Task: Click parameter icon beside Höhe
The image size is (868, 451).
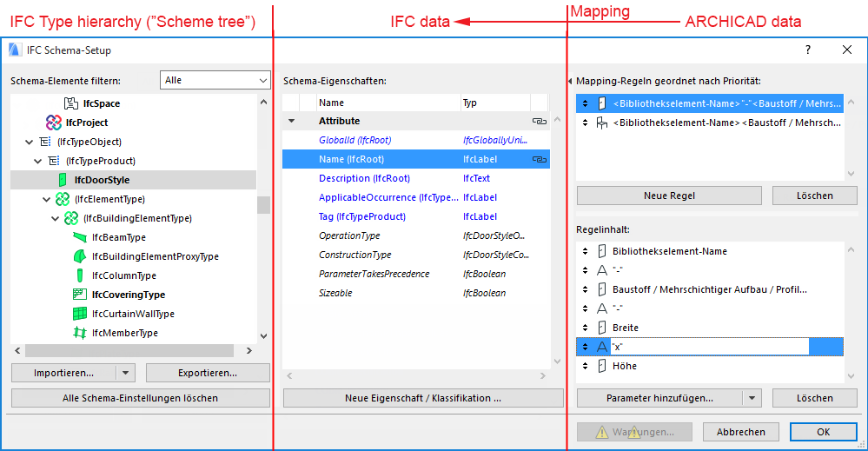Action: point(602,366)
